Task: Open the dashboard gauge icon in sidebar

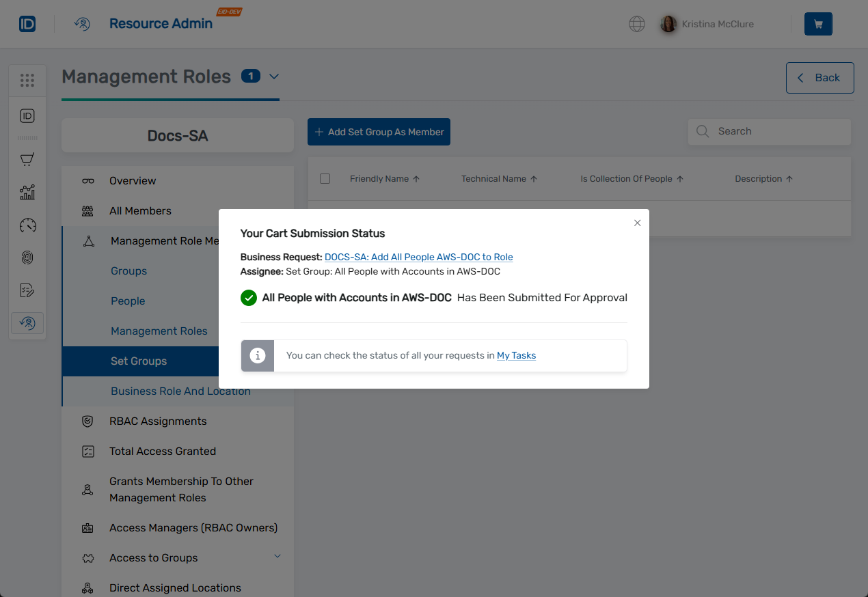Action: tap(27, 225)
